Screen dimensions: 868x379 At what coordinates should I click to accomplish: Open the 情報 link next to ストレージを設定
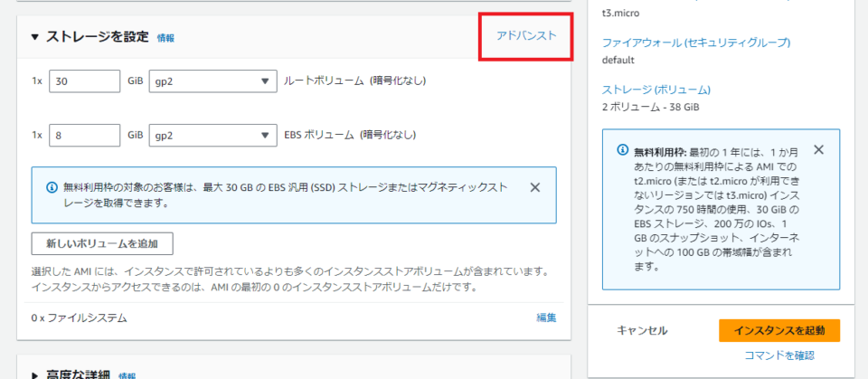(x=165, y=38)
